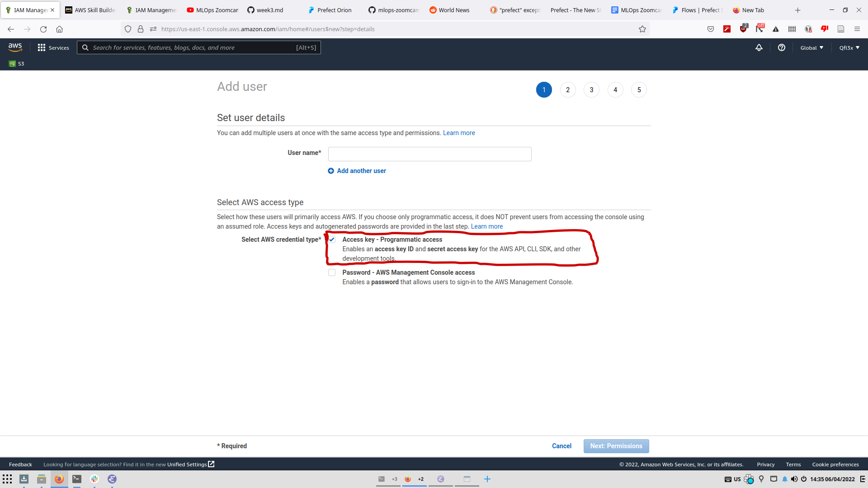The image size is (868, 488).
Task: Click the AWS logo home icon
Action: [x=15, y=47]
